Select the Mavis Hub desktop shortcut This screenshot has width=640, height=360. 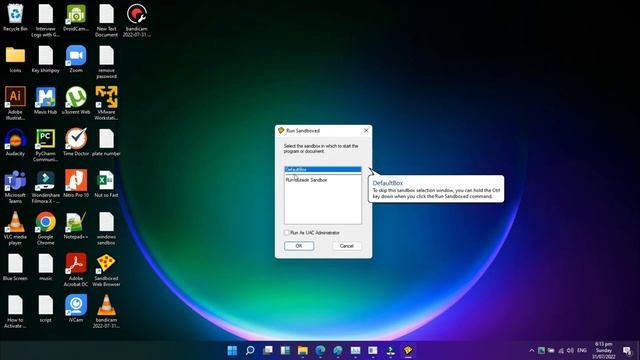click(45, 101)
